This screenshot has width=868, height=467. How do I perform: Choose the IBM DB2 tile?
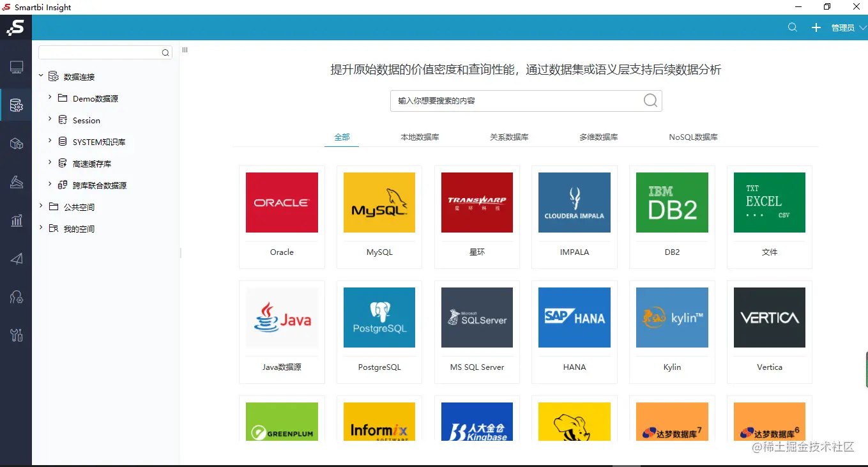(x=672, y=217)
